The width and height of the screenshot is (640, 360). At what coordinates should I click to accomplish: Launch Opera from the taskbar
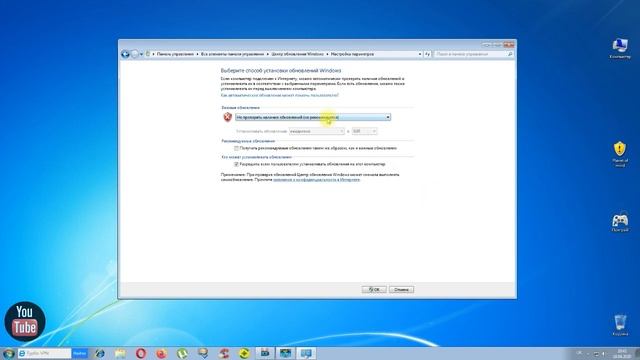tap(141, 353)
